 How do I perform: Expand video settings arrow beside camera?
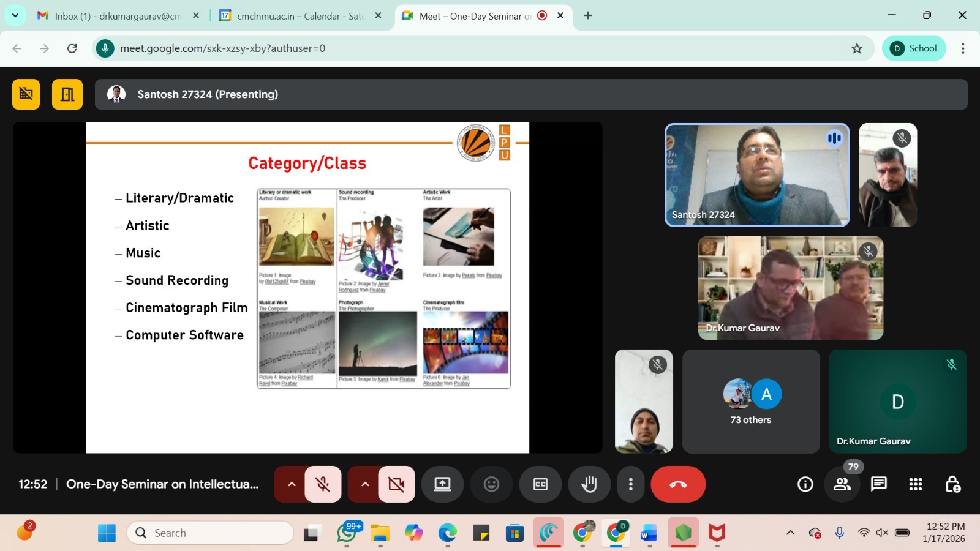coord(365,484)
